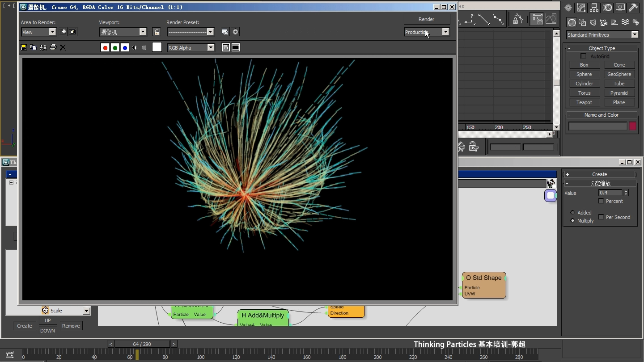Viewport: 644px width, 362px height.
Task: Click the DOWN button
Action: [47, 331]
